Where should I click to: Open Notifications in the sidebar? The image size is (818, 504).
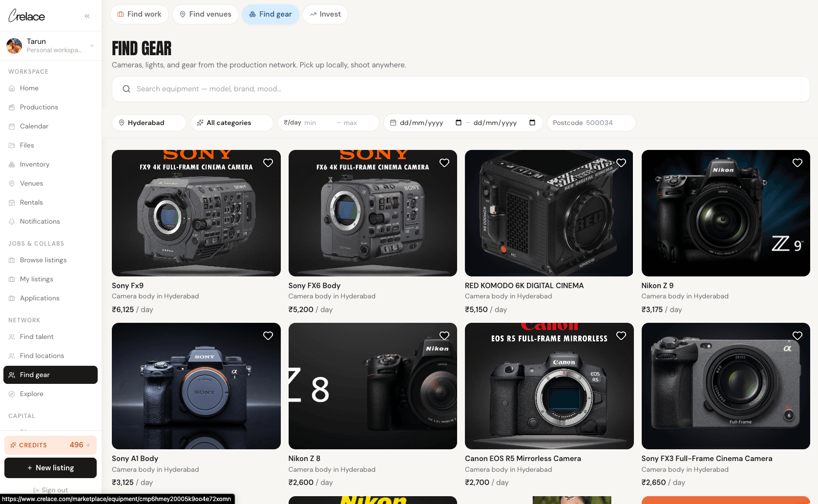(x=51, y=222)
